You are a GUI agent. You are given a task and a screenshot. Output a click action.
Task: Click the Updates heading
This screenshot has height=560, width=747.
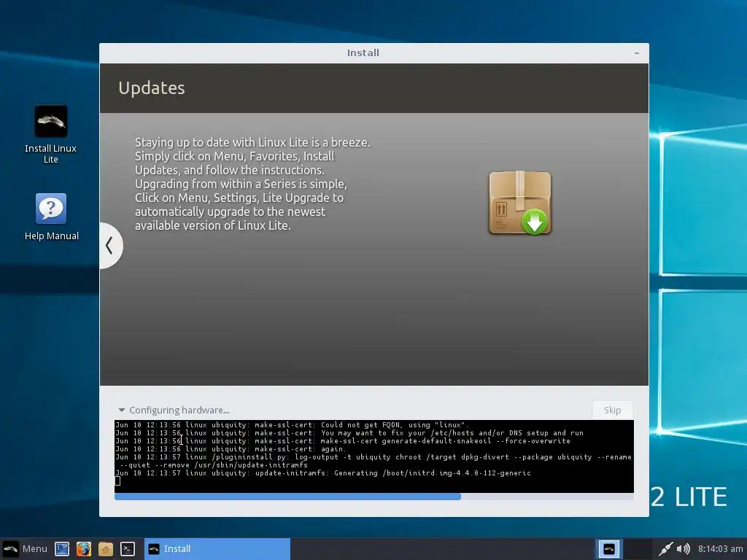point(152,88)
